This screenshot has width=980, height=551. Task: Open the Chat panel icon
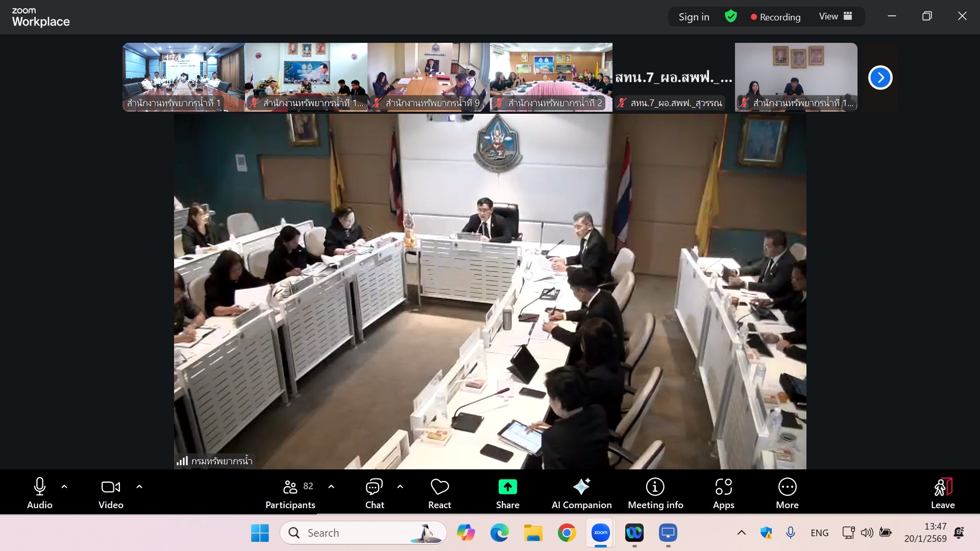[374, 487]
